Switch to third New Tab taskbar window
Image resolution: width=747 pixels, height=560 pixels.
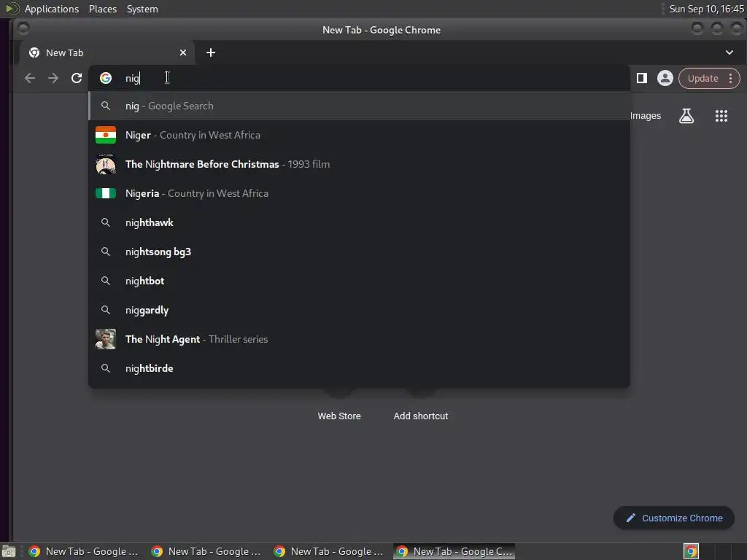(328, 551)
